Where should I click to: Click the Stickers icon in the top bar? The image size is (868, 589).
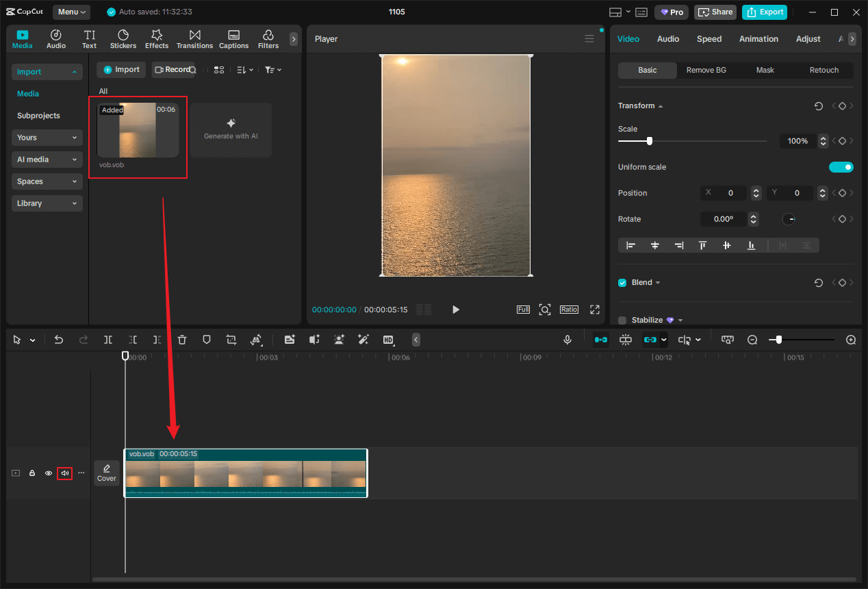(x=123, y=38)
